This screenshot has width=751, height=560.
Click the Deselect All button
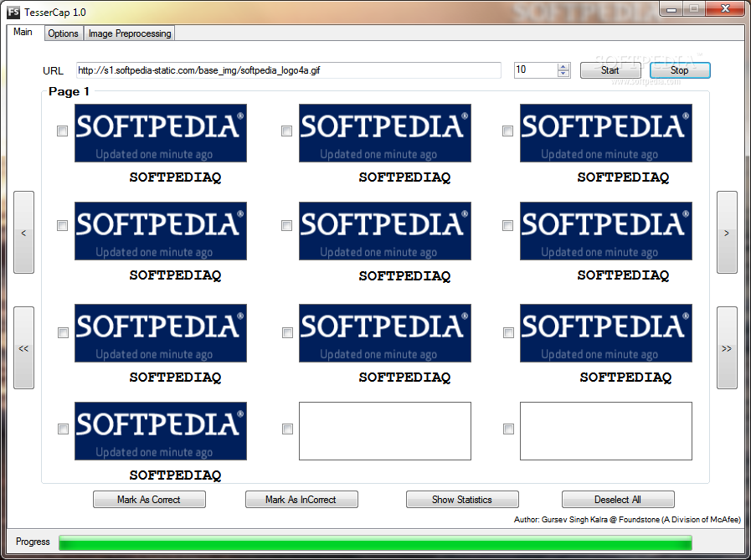(618, 500)
